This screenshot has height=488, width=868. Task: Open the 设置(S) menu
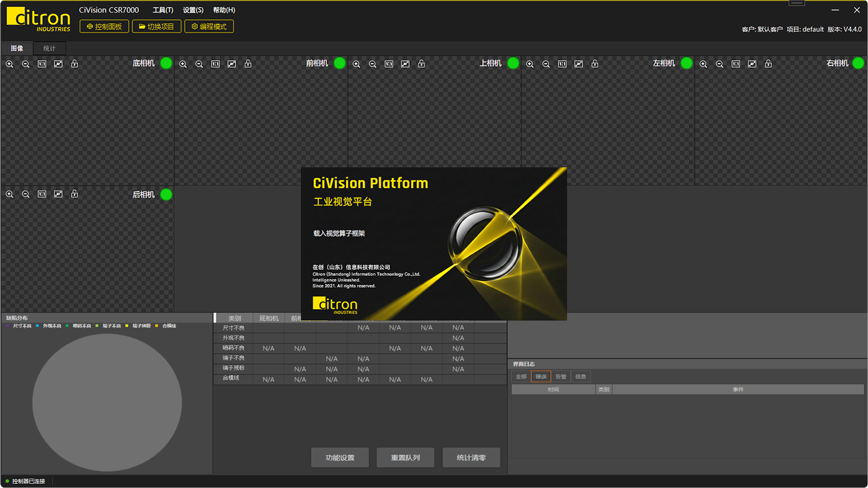(x=193, y=10)
